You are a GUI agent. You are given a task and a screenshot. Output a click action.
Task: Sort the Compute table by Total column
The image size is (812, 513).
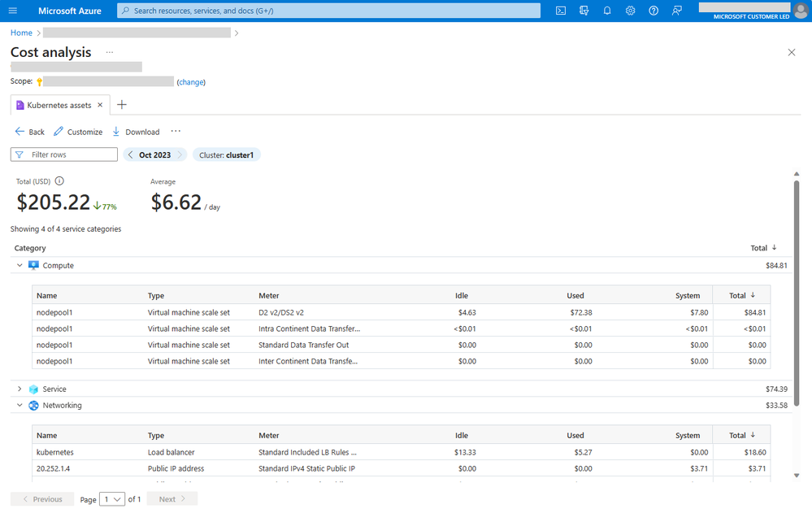pos(741,295)
